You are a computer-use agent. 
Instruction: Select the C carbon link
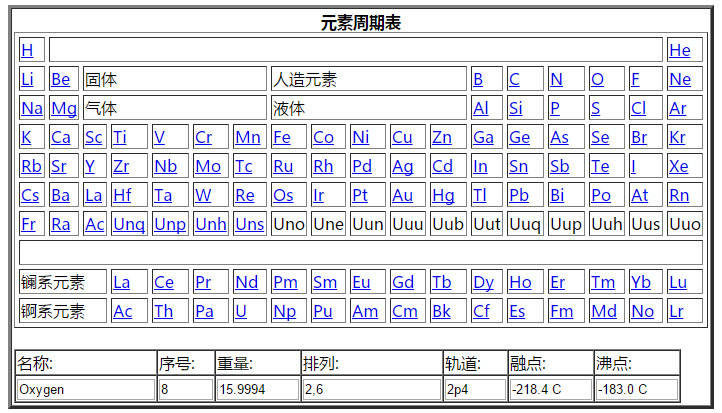514,79
